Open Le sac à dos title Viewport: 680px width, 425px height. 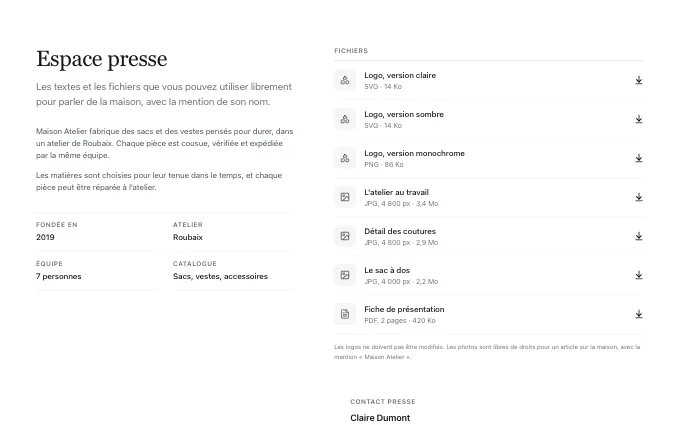pos(387,271)
